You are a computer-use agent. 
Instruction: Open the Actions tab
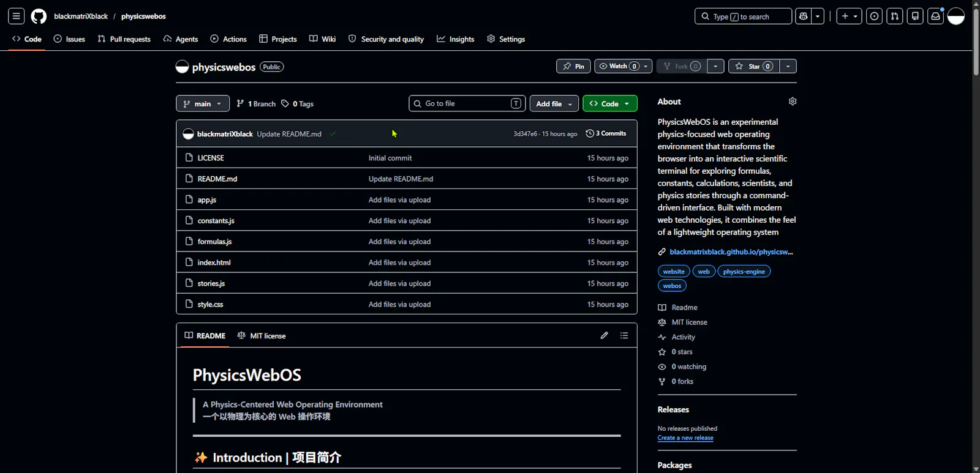pyautogui.click(x=228, y=39)
